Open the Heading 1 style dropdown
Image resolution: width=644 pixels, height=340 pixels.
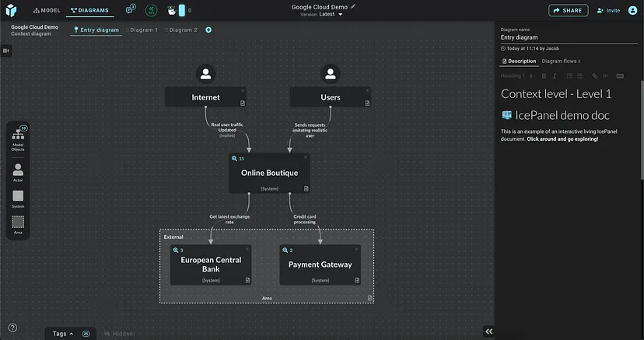(516, 76)
